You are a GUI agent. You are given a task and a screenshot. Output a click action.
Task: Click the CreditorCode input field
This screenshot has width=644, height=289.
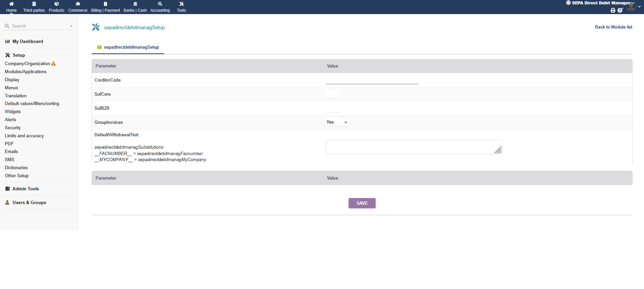click(372, 80)
